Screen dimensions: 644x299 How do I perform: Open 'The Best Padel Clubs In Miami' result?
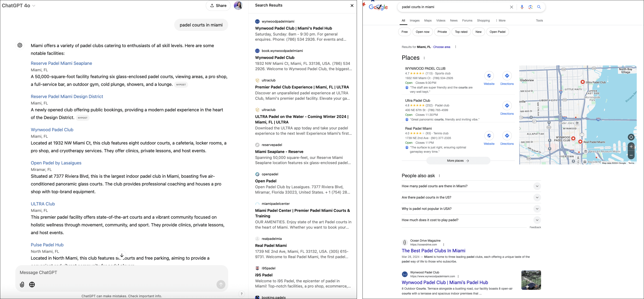click(433, 251)
